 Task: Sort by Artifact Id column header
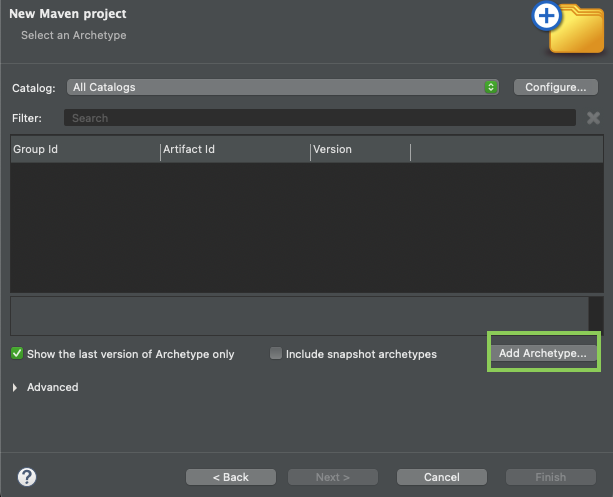pos(235,149)
